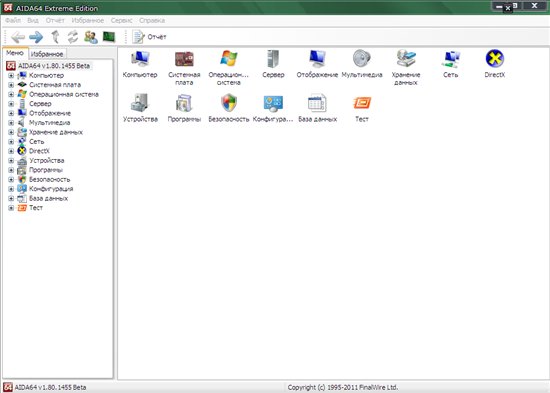The height and width of the screenshot is (393, 550).
Task: Expand the Сеть tree node
Action: click(x=11, y=142)
